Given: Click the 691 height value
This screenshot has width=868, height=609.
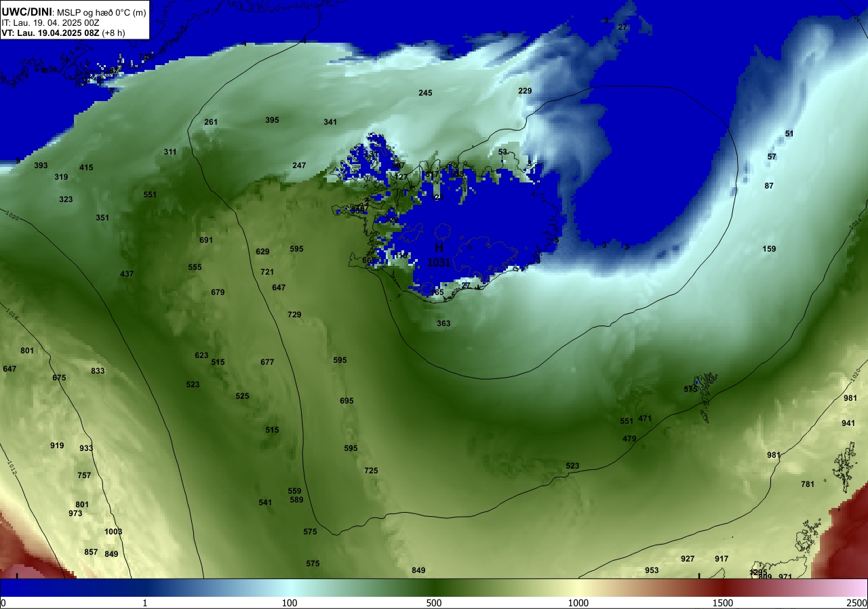Looking at the screenshot, I should pyautogui.click(x=206, y=240).
